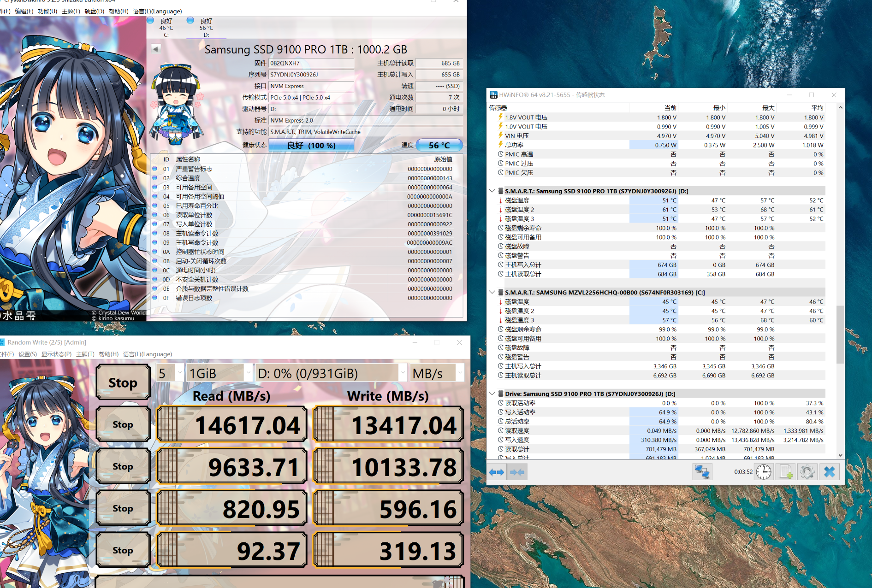Click the PMIC 高温 status icon
The image size is (872, 588).
pos(500,154)
